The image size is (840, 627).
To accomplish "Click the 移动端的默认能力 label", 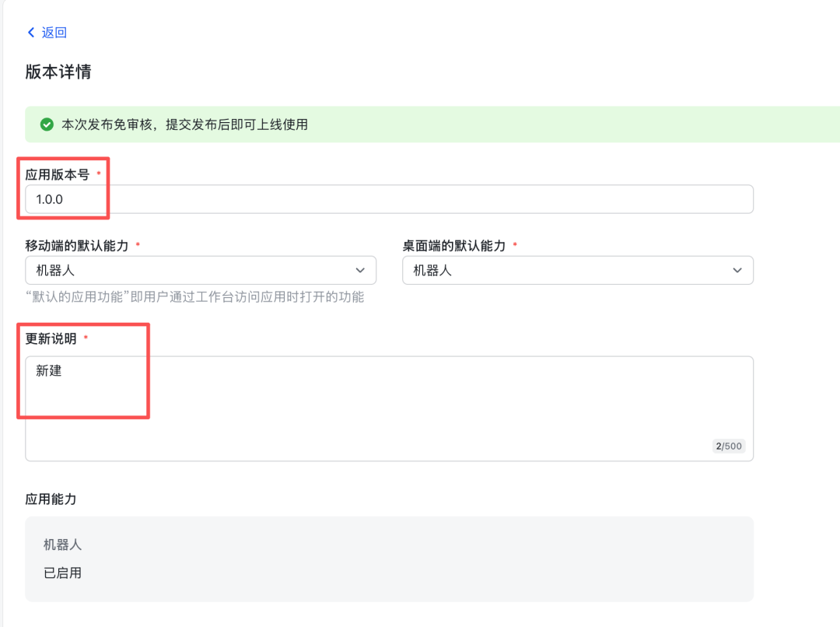I will 77,246.
